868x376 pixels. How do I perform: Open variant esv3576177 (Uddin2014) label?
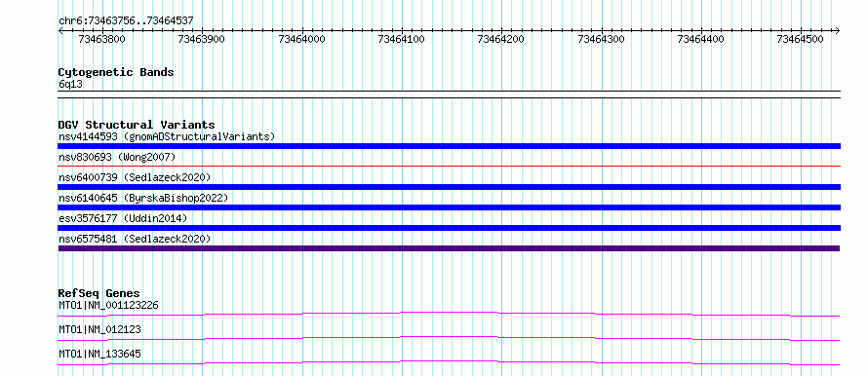coord(123,218)
